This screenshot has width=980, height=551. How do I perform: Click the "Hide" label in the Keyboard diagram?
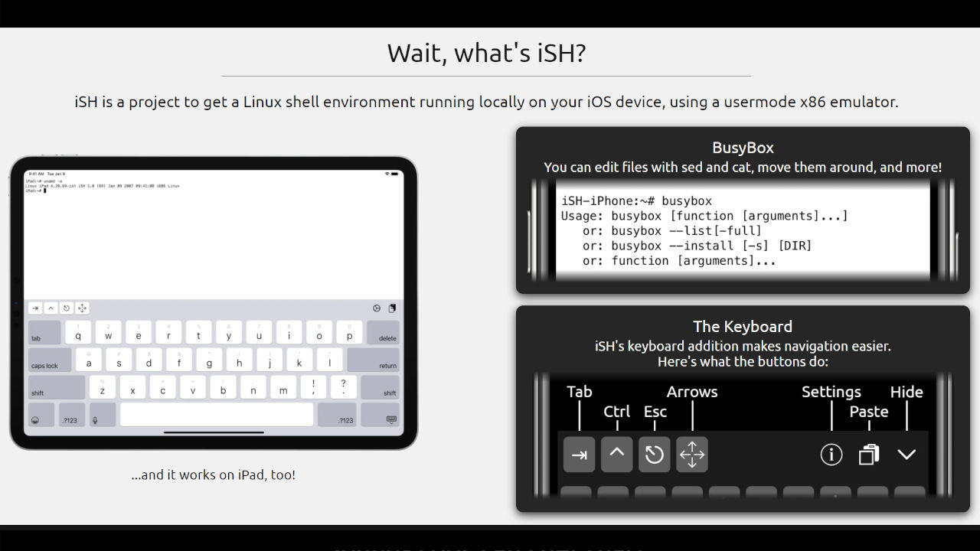(906, 392)
